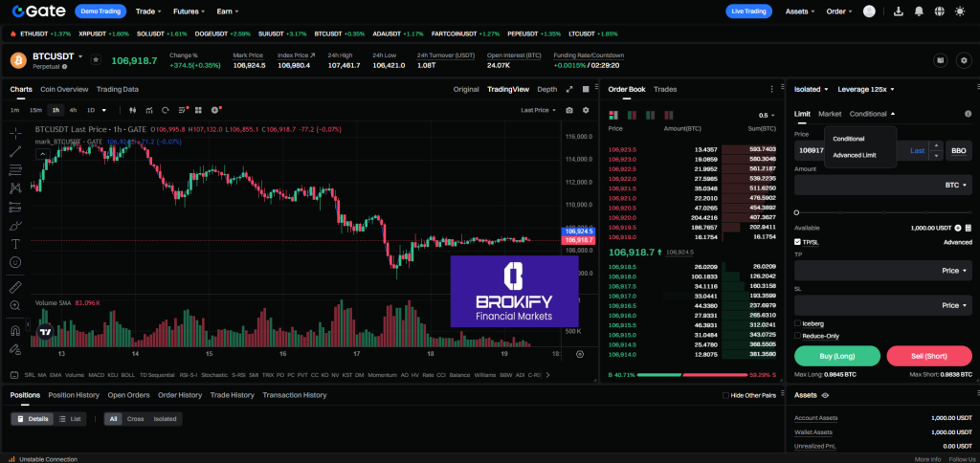980x463 pixels.
Task: Open the TP Price type dropdown
Action: click(954, 271)
